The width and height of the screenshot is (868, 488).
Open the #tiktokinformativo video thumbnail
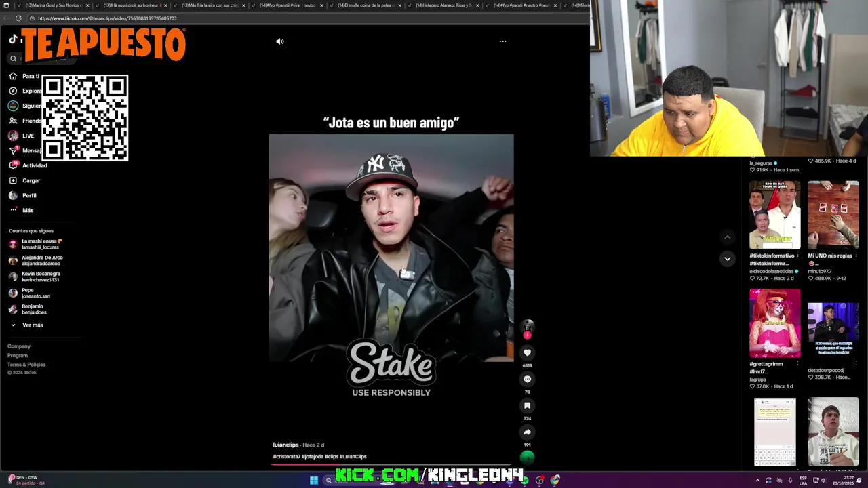pos(774,215)
